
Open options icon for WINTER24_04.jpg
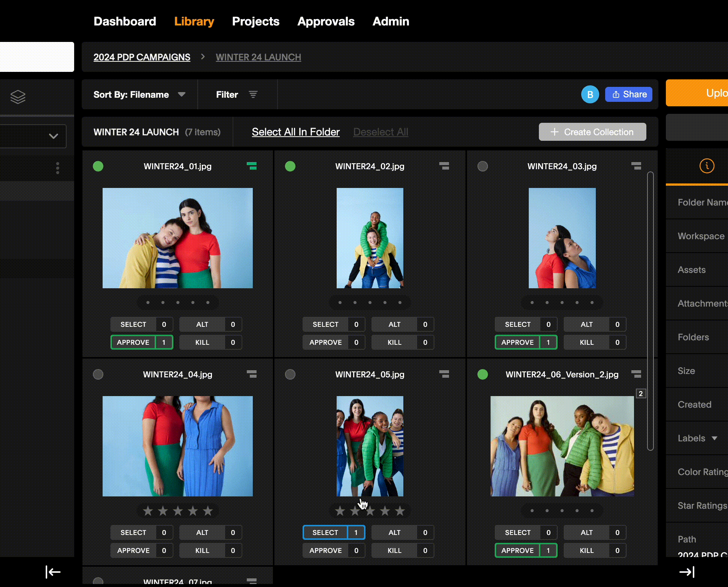pos(252,374)
